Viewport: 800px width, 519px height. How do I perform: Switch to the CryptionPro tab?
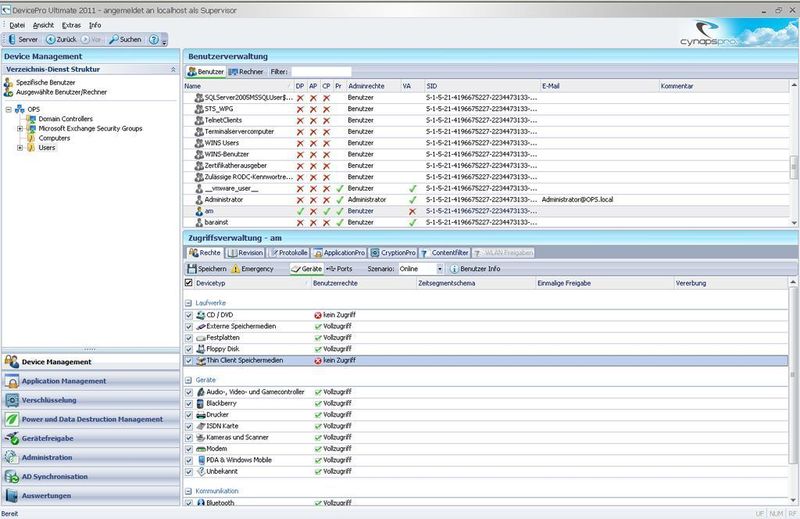pos(393,253)
